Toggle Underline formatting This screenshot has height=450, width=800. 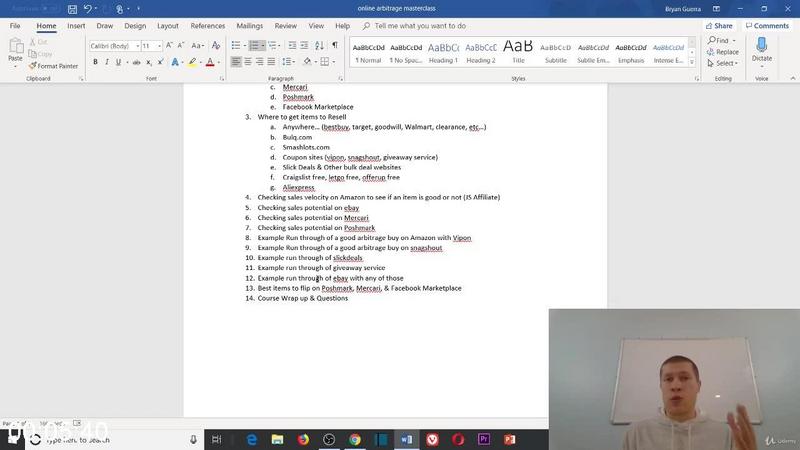coord(118,62)
